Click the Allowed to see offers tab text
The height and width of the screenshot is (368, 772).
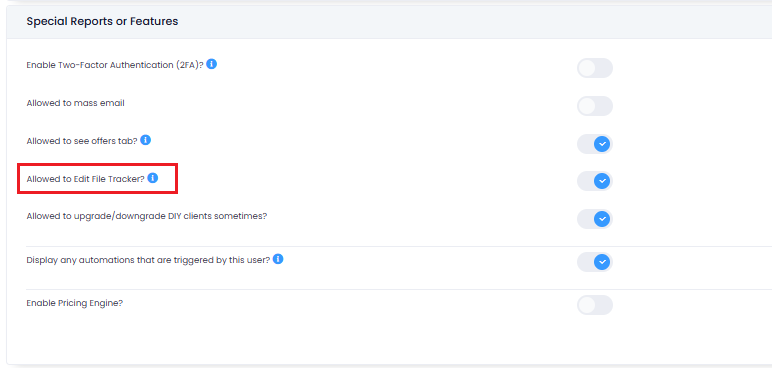(82, 141)
